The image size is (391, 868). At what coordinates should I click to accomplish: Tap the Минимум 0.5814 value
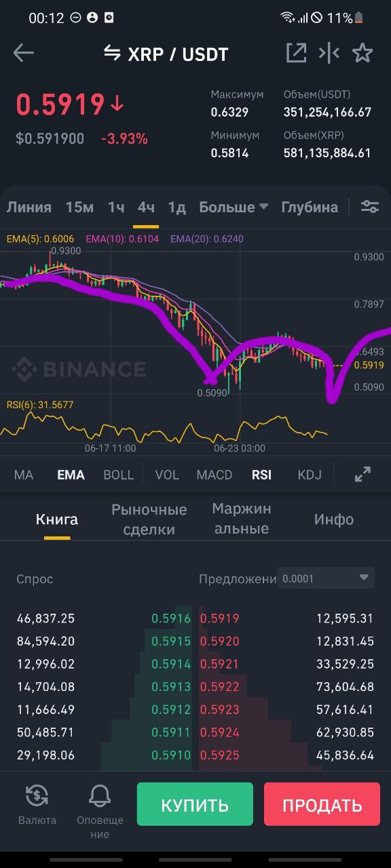(229, 153)
